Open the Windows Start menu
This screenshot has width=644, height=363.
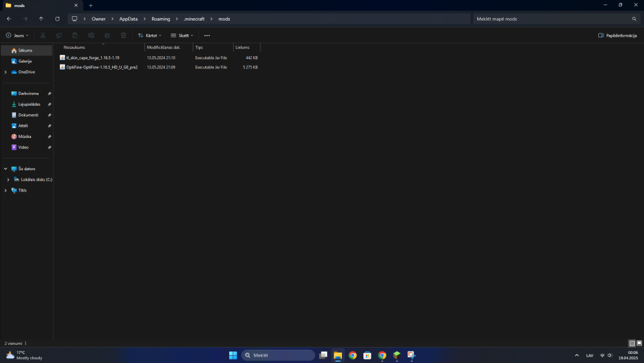click(233, 355)
